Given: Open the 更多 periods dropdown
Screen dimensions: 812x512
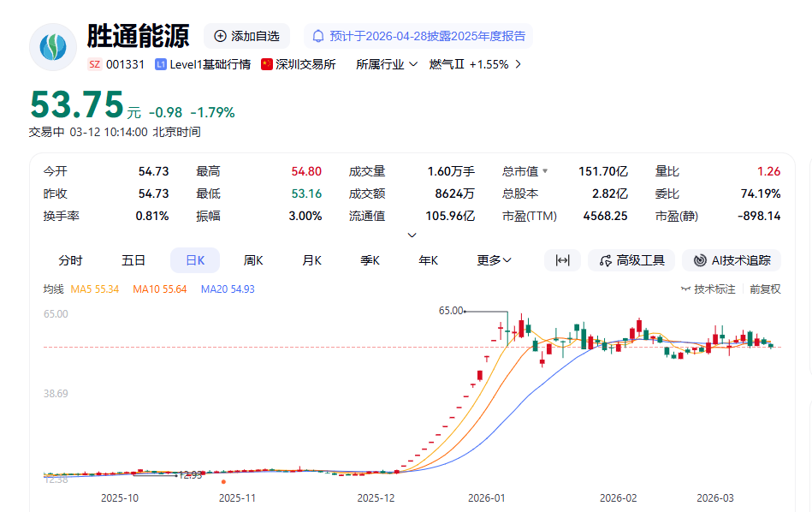Looking at the screenshot, I should 495,260.
